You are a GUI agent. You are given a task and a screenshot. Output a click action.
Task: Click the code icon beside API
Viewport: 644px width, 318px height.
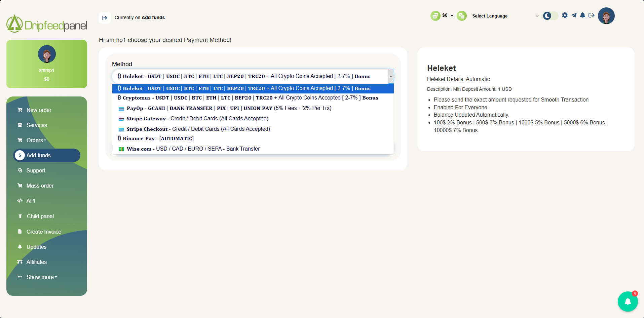pyautogui.click(x=20, y=201)
